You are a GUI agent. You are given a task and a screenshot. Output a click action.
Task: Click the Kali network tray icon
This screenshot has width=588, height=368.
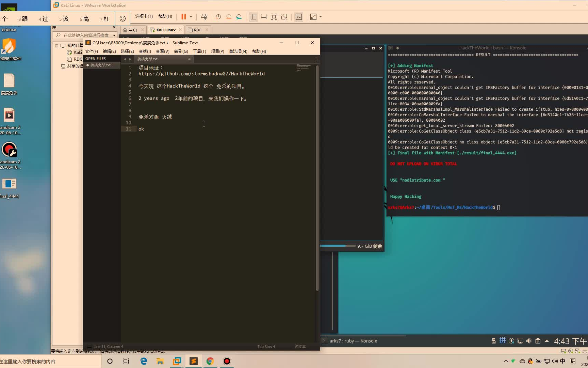[x=520, y=341]
